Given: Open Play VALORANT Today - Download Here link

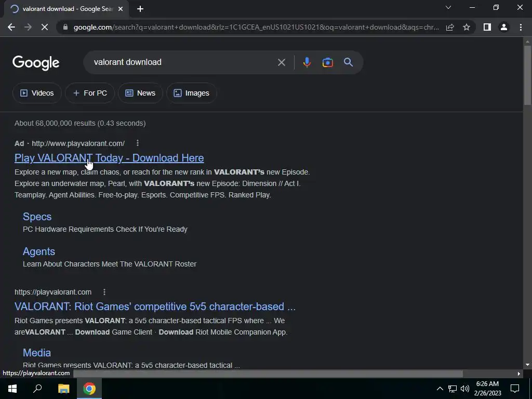Looking at the screenshot, I should pos(109,158).
